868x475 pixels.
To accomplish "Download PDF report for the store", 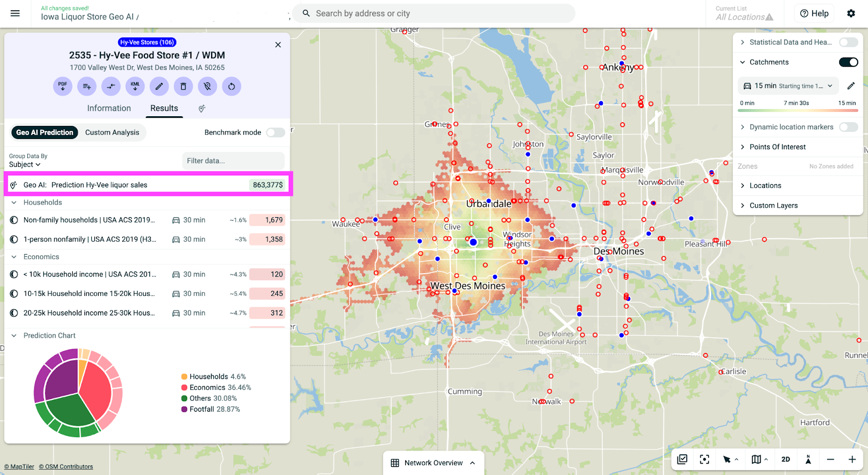I will 63,86.
